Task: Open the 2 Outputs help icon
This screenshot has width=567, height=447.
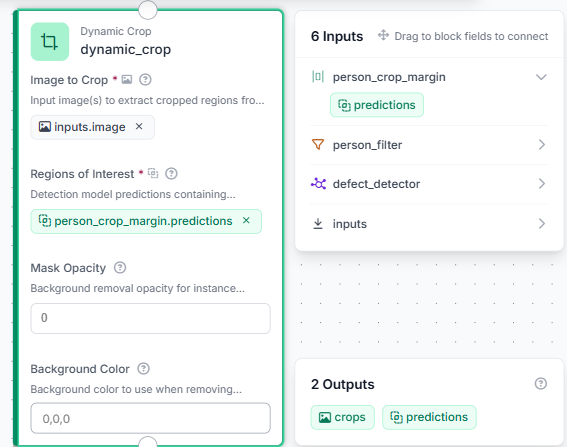Action: tap(541, 383)
